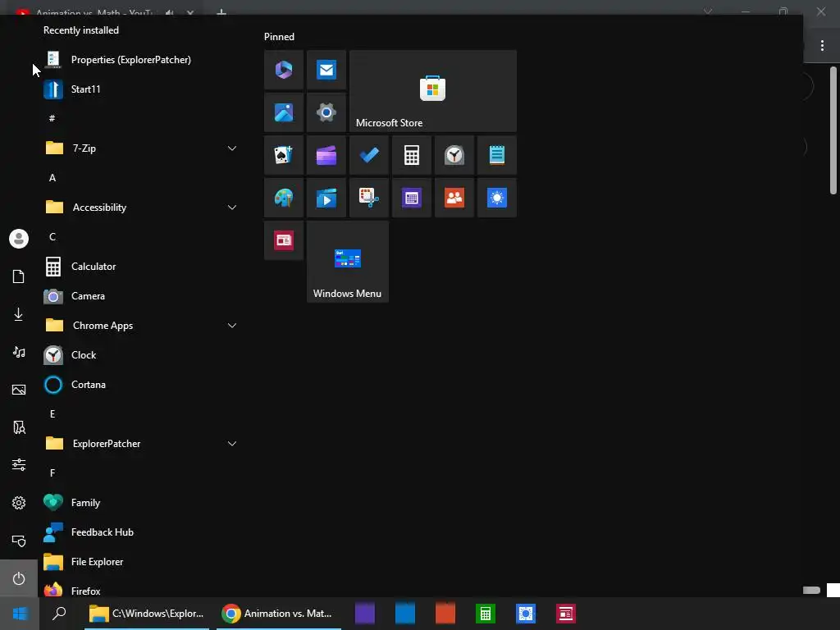Click the Windows Start button on taskbar
This screenshot has height=630, width=840.
click(20, 614)
